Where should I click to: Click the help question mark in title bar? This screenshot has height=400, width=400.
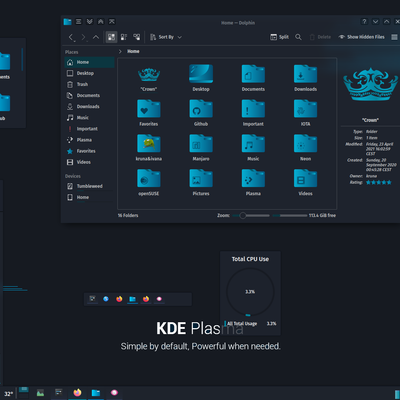tap(364, 22)
